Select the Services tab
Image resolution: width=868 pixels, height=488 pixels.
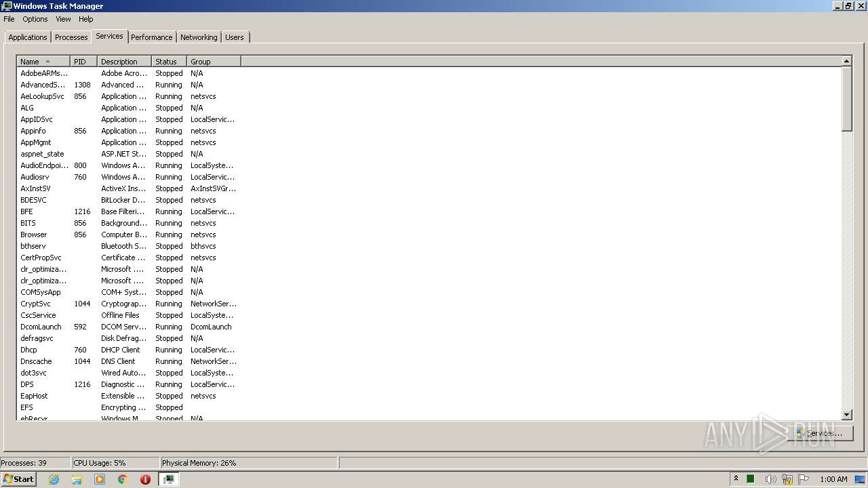(x=109, y=36)
